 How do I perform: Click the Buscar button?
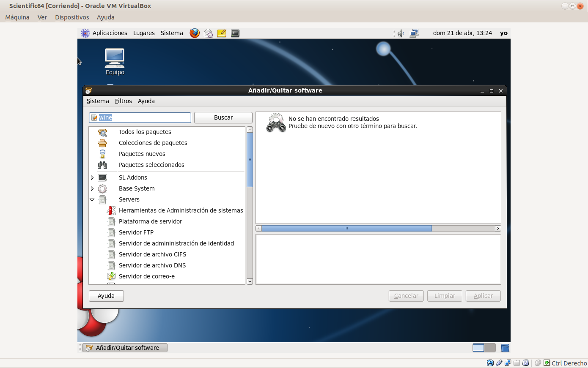(223, 117)
